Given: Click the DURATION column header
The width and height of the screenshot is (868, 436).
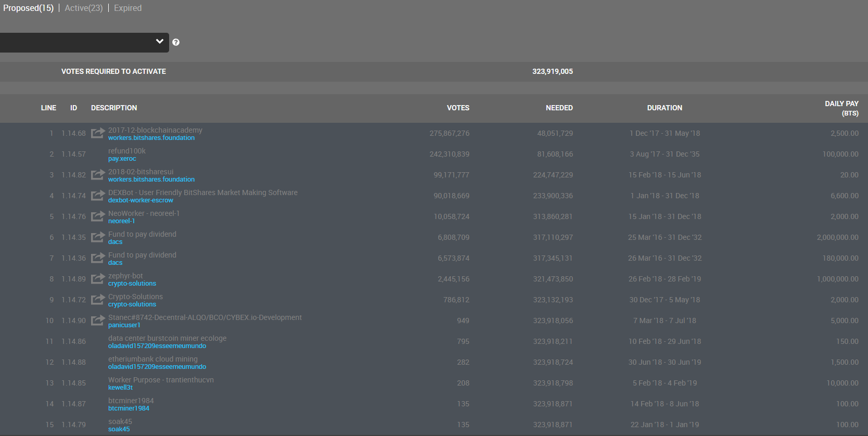Looking at the screenshot, I should (665, 108).
